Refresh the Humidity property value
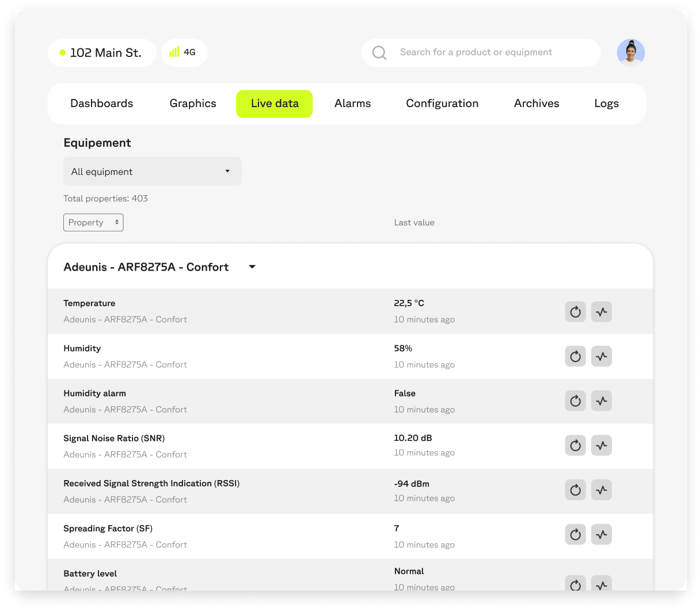 [575, 356]
